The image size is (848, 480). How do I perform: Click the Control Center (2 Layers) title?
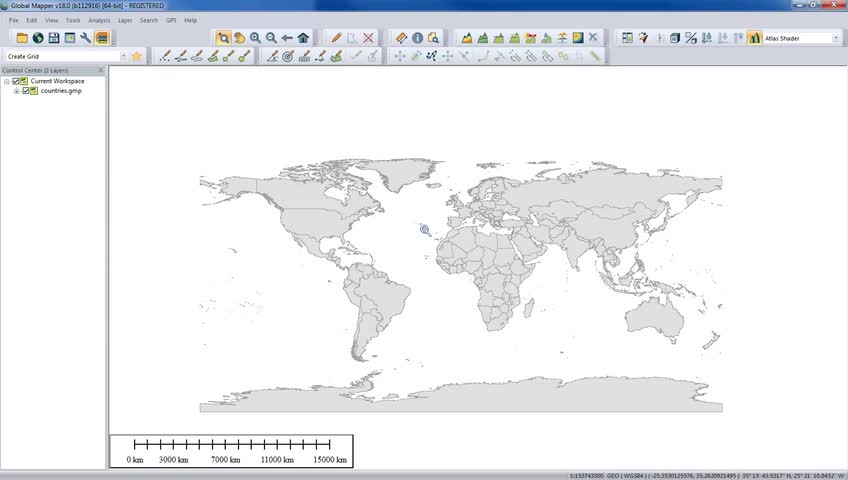pyautogui.click(x=36, y=70)
